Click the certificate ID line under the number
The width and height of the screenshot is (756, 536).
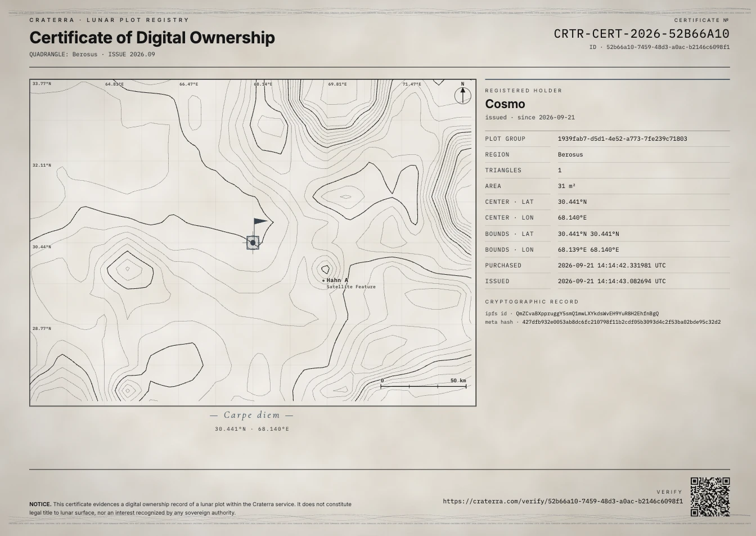tap(659, 47)
